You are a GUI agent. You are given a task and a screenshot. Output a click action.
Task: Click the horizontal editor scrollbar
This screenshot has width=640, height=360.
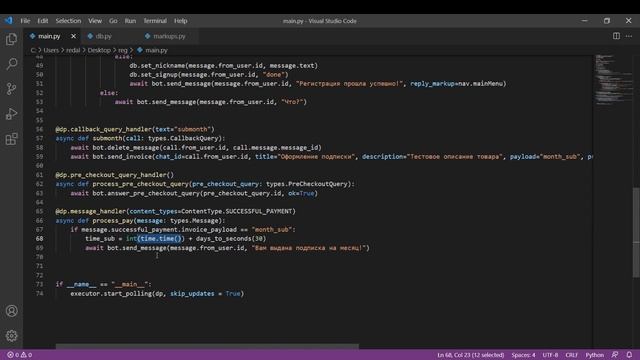(207, 347)
